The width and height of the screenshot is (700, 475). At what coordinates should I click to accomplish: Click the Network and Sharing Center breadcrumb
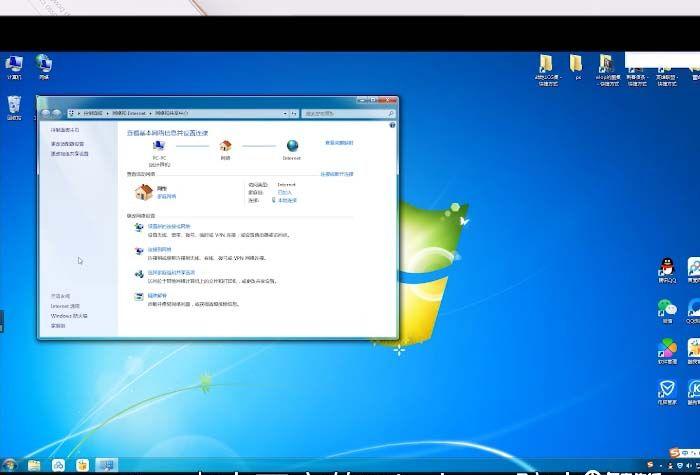click(170, 113)
